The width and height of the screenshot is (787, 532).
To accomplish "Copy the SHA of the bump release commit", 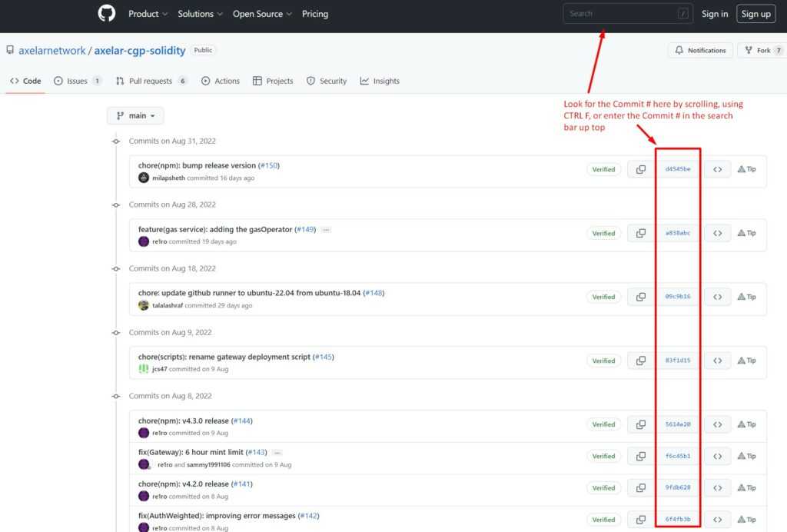I will (640, 169).
